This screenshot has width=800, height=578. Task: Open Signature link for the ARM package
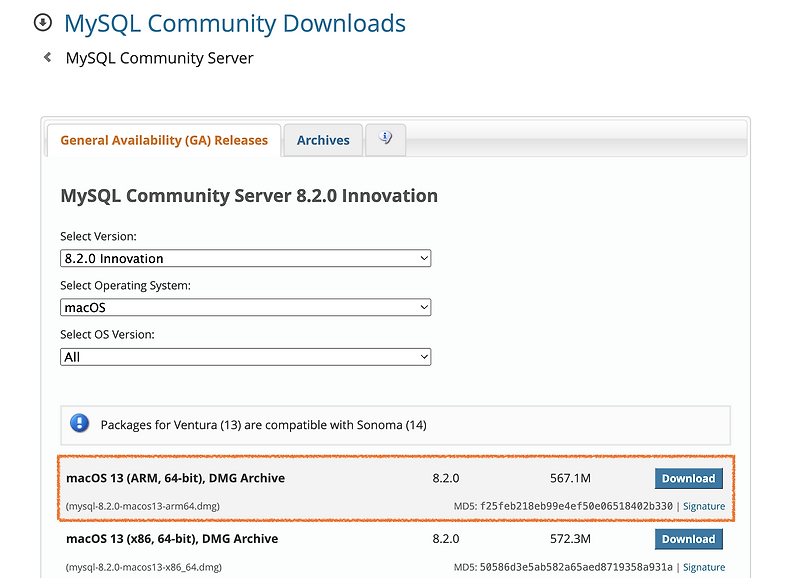[704, 506]
